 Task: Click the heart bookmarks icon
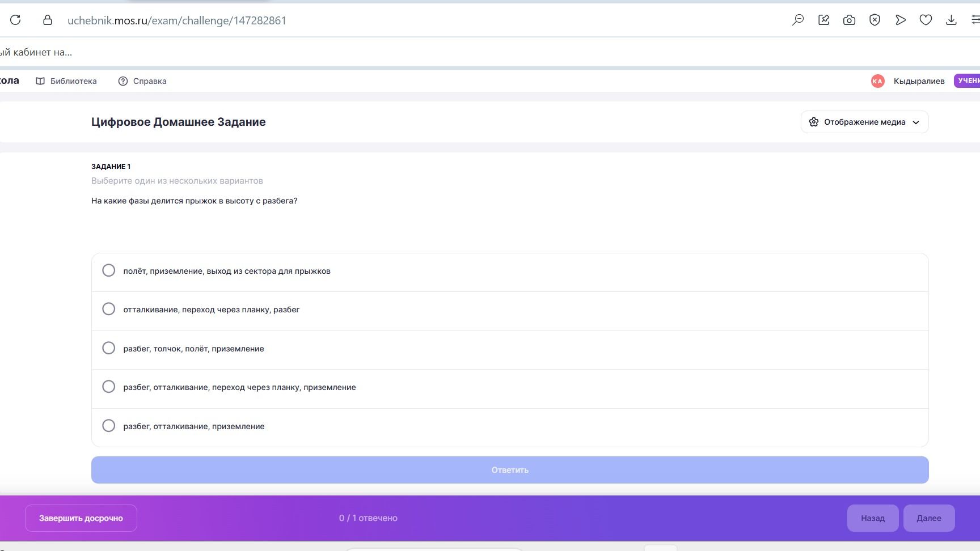tap(926, 20)
